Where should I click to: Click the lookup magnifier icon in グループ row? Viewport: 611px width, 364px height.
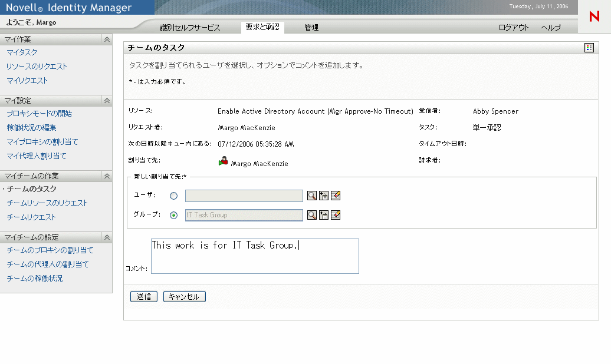(x=312, y=215)
